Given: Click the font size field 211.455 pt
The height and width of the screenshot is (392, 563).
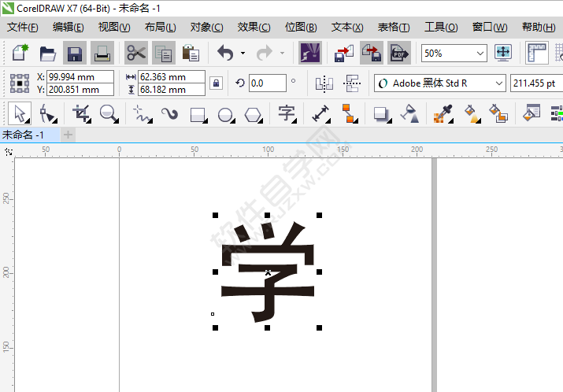Looking at the screenshot, I should coord(536,83).
